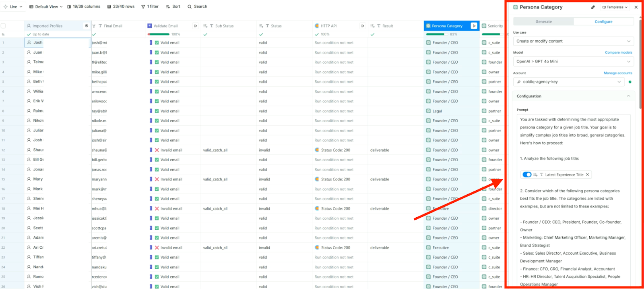The height and width of the screenshot is (289, 644).
Task: Select the Configure tab
Action: (x=603, y=22)
